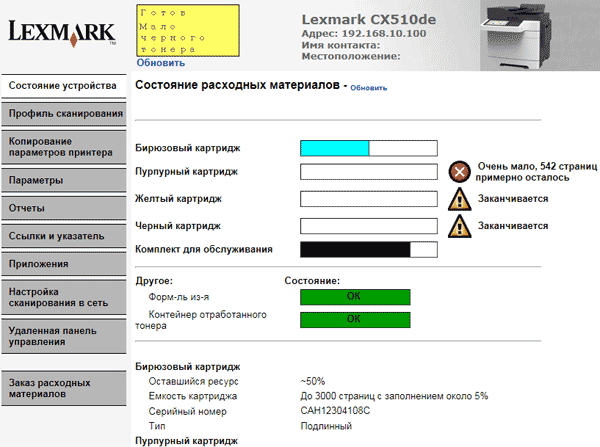Click the Местоположение text
The image size is (600, 447).
[351, 56]
